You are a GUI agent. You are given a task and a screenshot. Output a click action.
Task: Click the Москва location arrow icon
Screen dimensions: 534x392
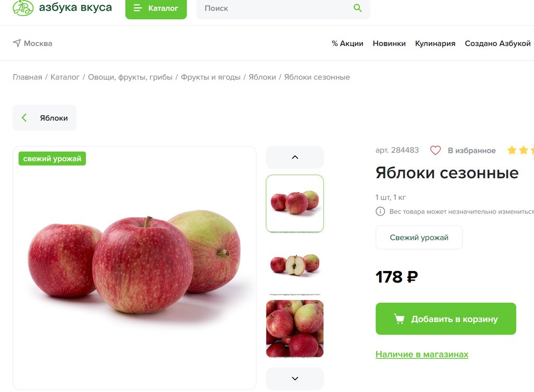click(x=17, y=43)
